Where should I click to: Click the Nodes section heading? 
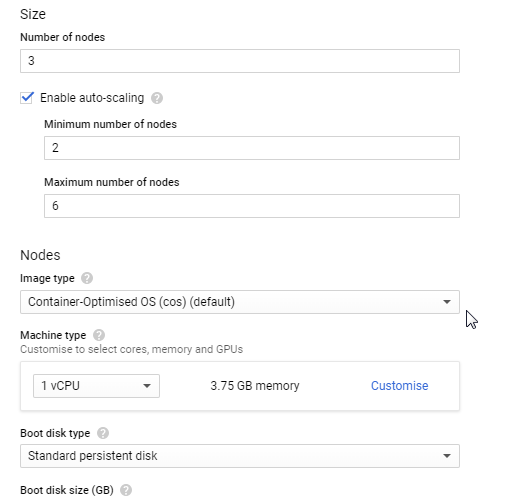coord(40,255)
